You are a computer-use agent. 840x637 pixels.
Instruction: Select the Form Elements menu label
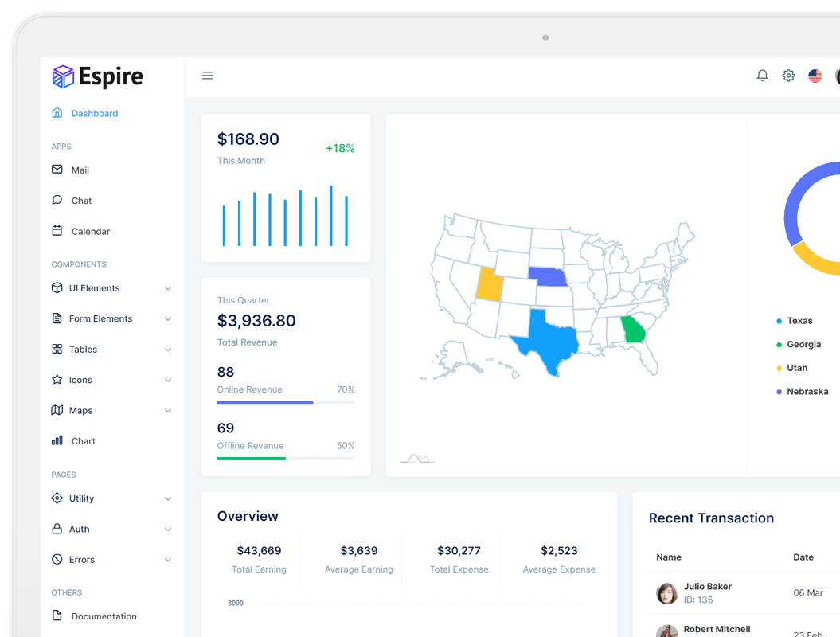click(x=100, y=318)
